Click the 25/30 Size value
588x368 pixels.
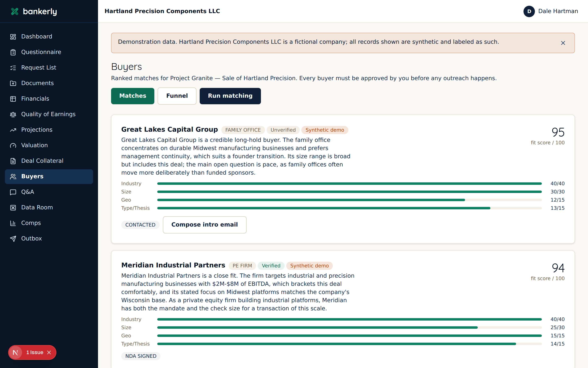[x=557, y=328]
